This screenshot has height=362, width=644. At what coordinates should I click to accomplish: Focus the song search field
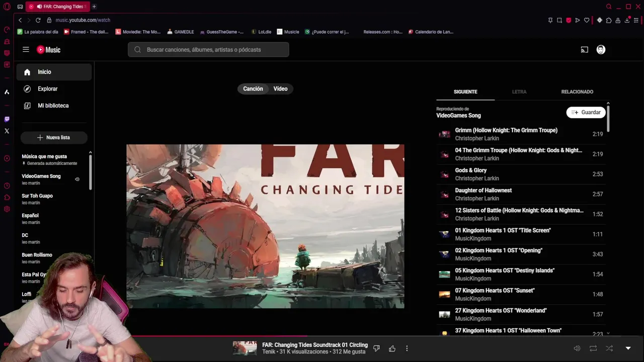coord(208,50)
